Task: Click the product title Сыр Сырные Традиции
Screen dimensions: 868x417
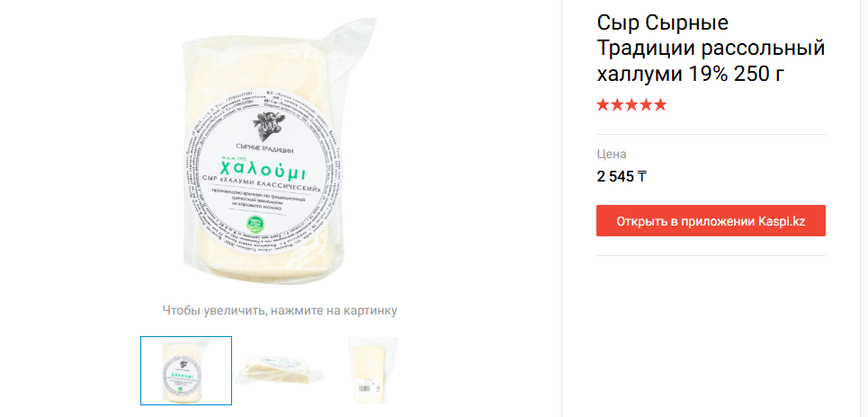Action: 711,49
